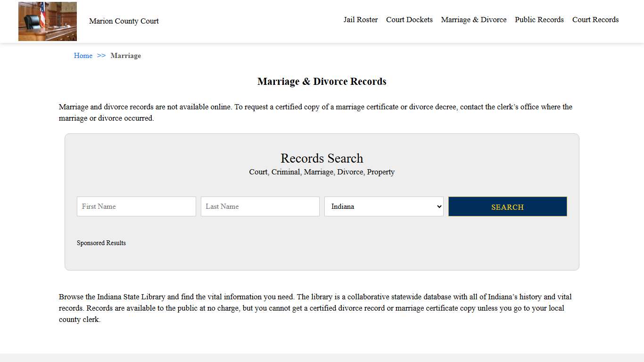Click the Sponsored Results label
This screenshot has height=362, width=644.
(x=101, y=243)
